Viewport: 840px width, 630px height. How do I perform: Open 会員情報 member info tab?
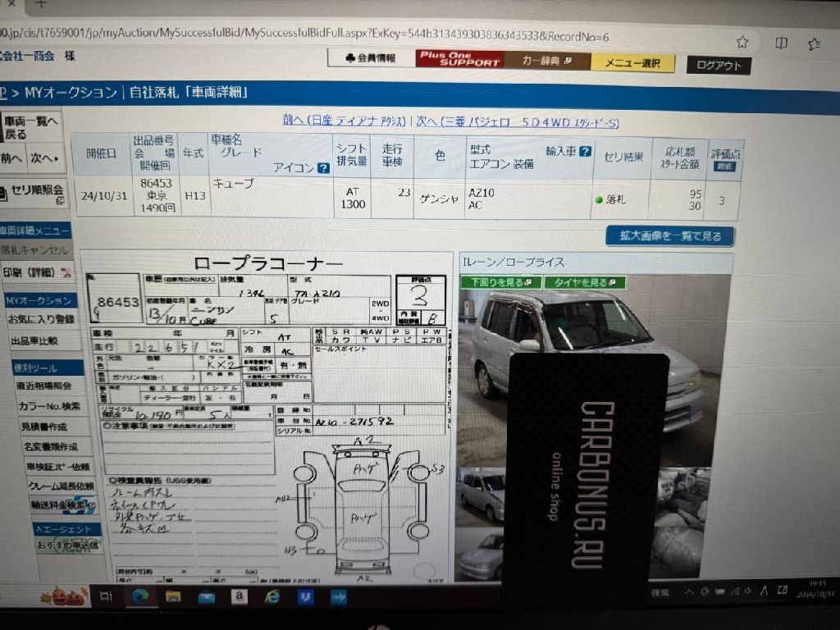point(372,58)
